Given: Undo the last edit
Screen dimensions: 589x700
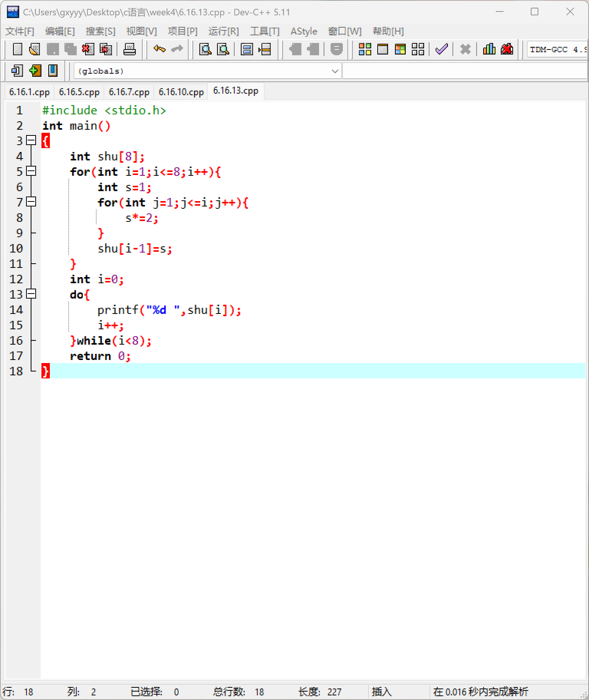Looking at the screenshot, I should (159, 49).
